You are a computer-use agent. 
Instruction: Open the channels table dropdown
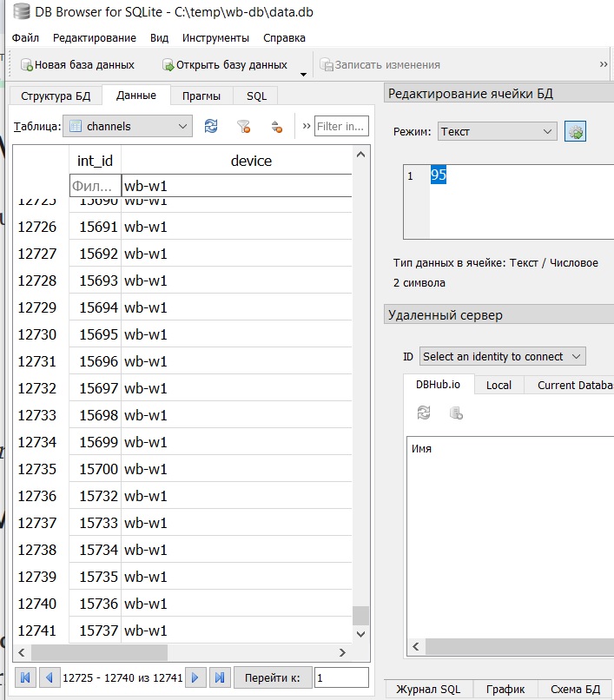(x=128, y=126)
